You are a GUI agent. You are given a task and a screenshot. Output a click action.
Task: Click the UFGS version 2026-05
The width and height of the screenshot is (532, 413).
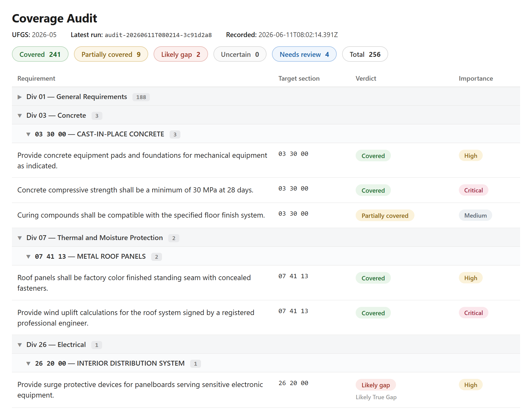(44, 35)
